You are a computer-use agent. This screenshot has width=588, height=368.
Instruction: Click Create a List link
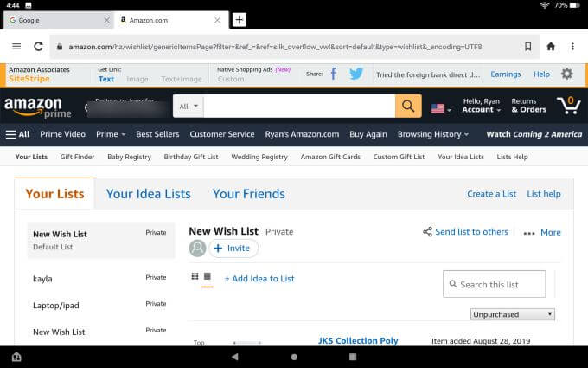tap(491, 194)
